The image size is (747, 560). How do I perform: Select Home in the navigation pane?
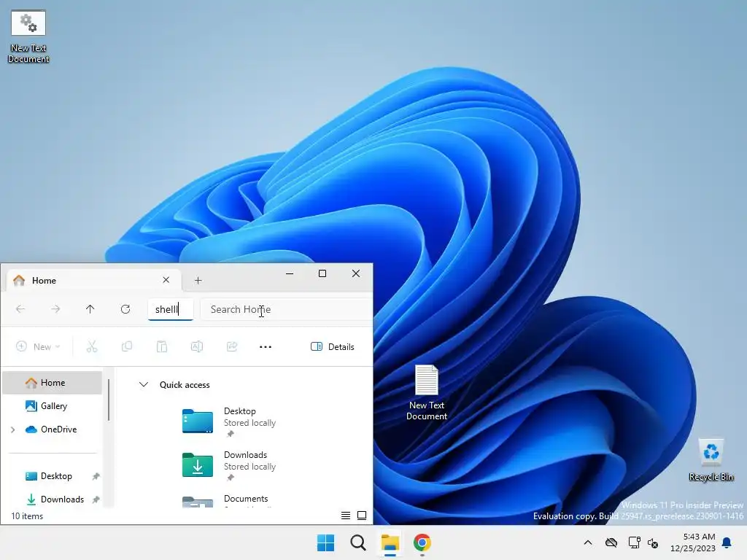(53, 383)
